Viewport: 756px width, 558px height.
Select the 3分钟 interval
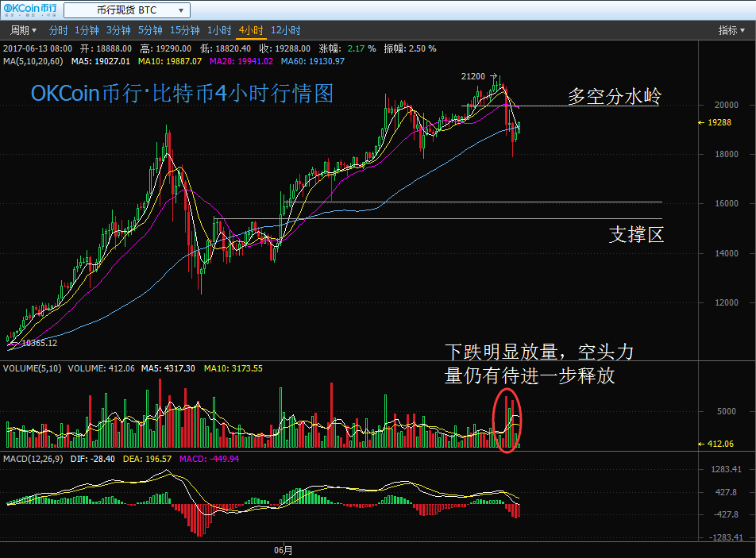[118, 30]
